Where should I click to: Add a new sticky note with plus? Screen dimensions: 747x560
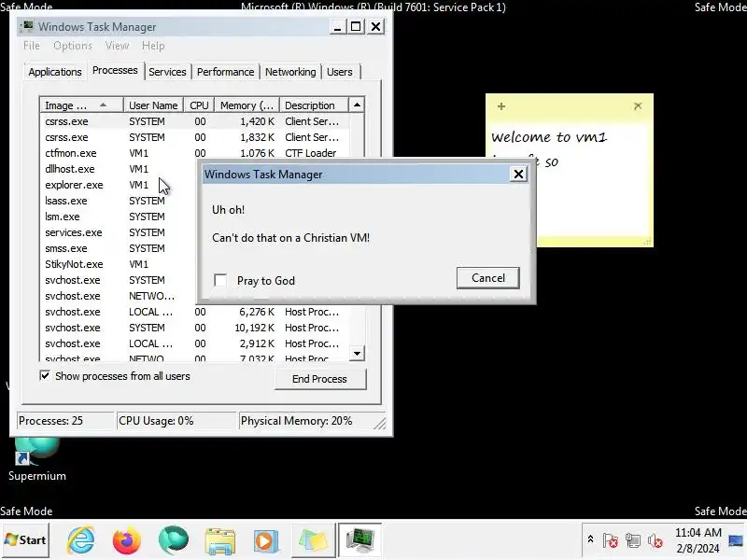point(501,106)
